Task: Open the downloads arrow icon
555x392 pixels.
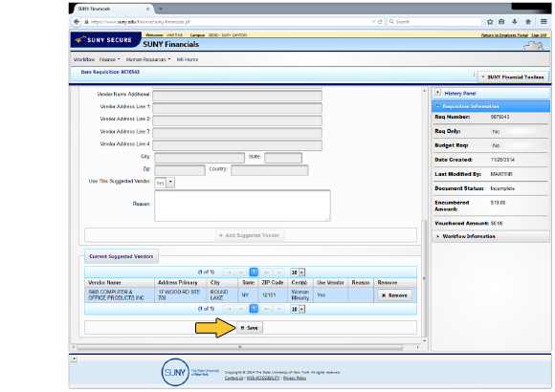Action: [515, 22]
